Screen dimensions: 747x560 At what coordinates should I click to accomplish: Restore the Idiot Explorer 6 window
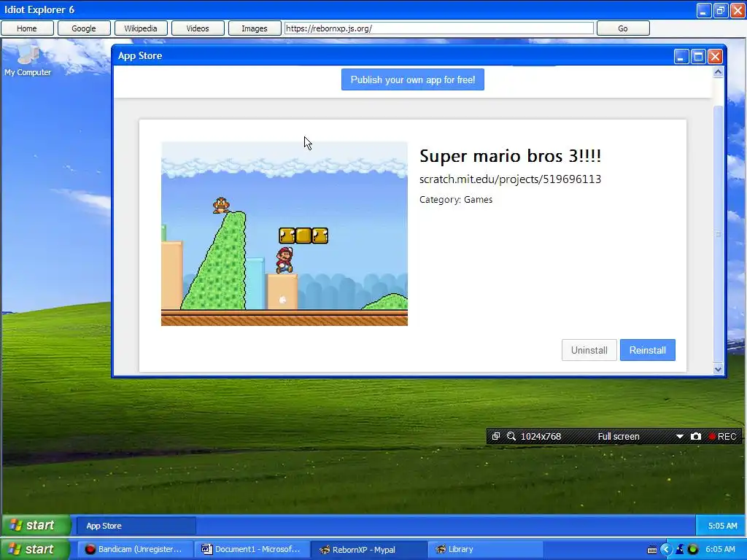[720, 10]
